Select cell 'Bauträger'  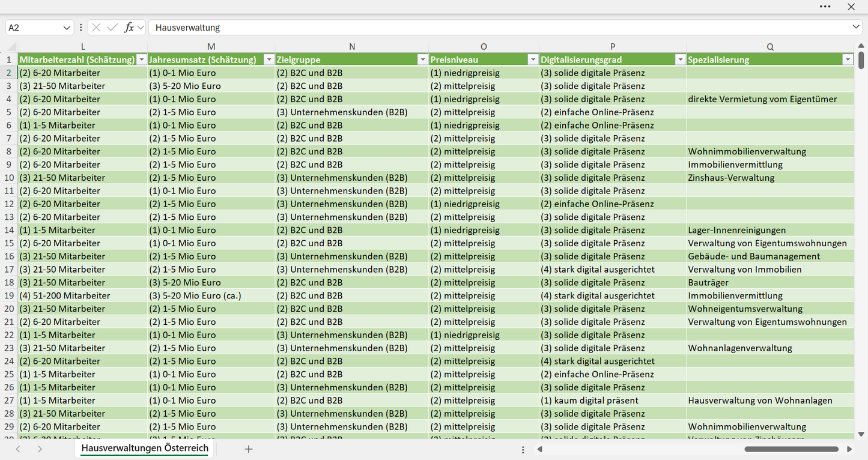[770, 282]
